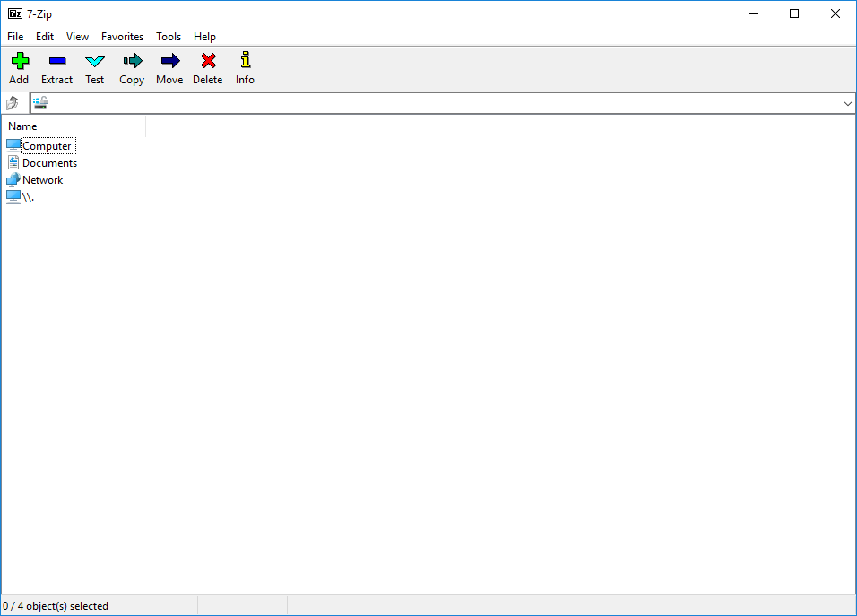Open the Help menu
Image resolution: width=857 pixels, height=616 pixels.
(x=204, y=37)
